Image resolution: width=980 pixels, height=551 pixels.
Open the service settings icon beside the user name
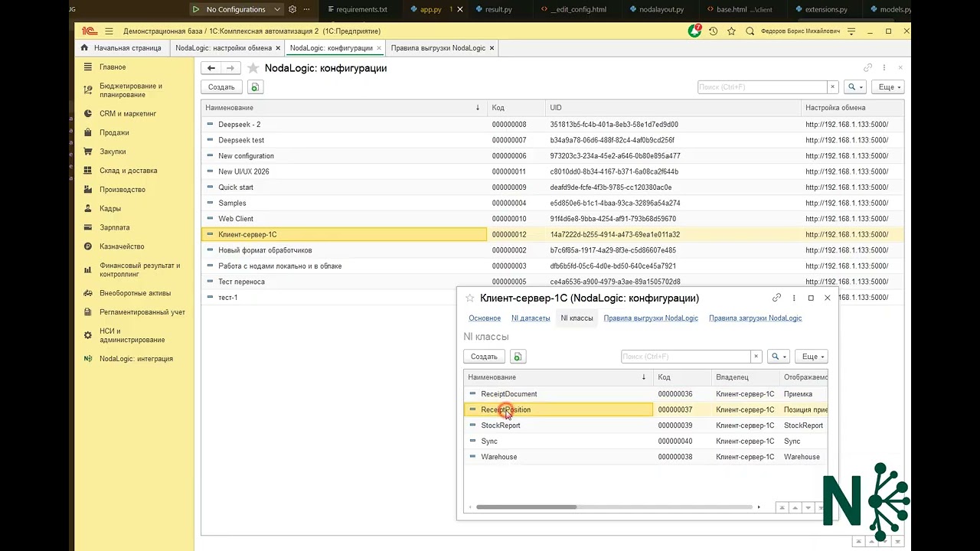pos(851,31)
